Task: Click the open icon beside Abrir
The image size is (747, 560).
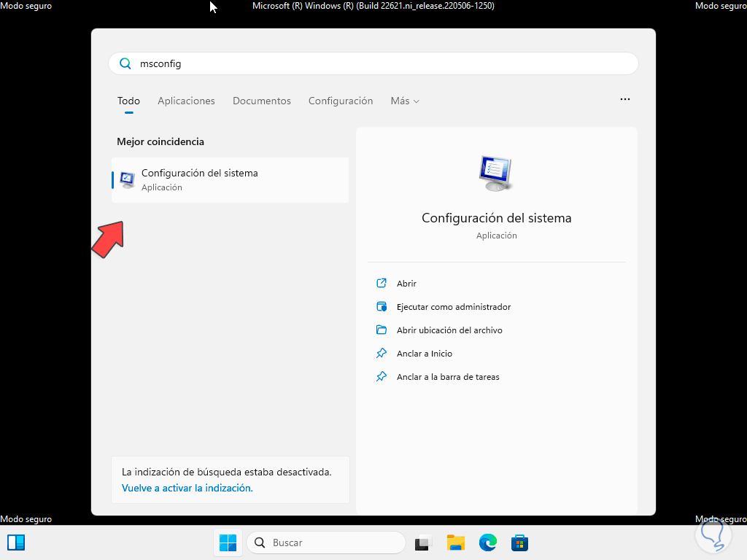Action: (x=382, y=283)
